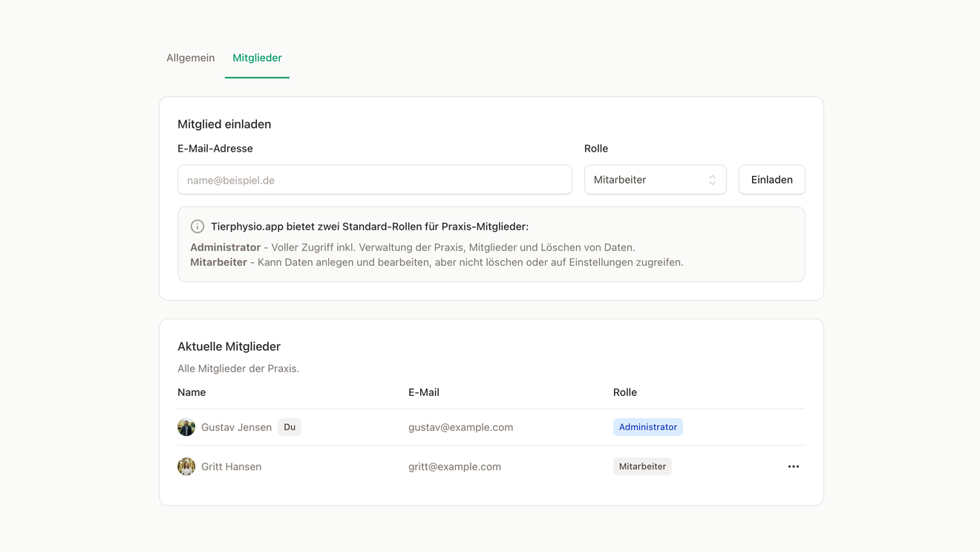Click the Name column header

[192, 392]
